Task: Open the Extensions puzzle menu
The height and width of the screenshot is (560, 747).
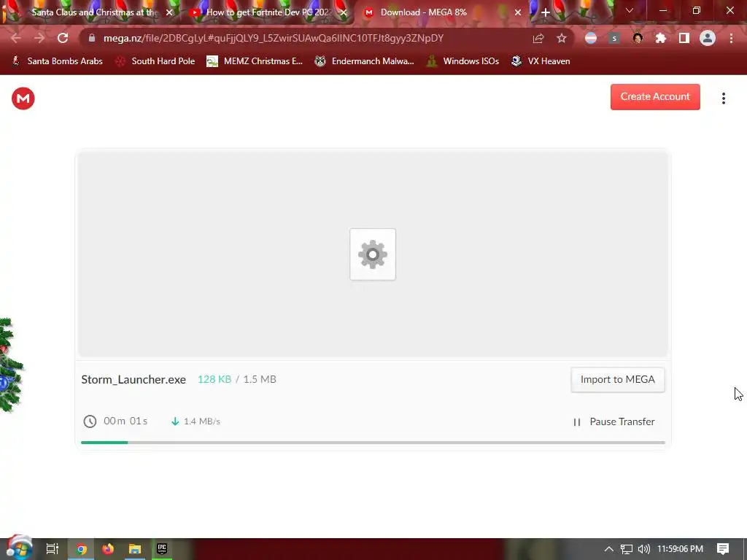Action: 661,38
